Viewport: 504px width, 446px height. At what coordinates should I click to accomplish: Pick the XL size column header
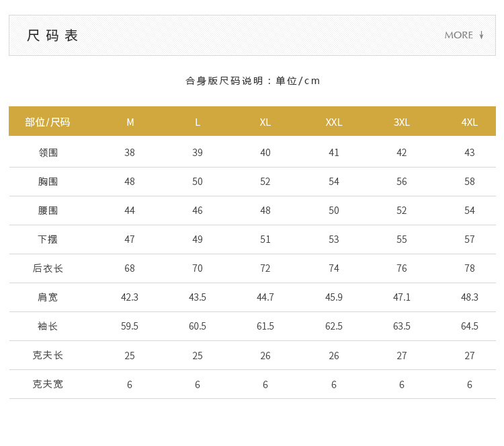tap(265, 122)
